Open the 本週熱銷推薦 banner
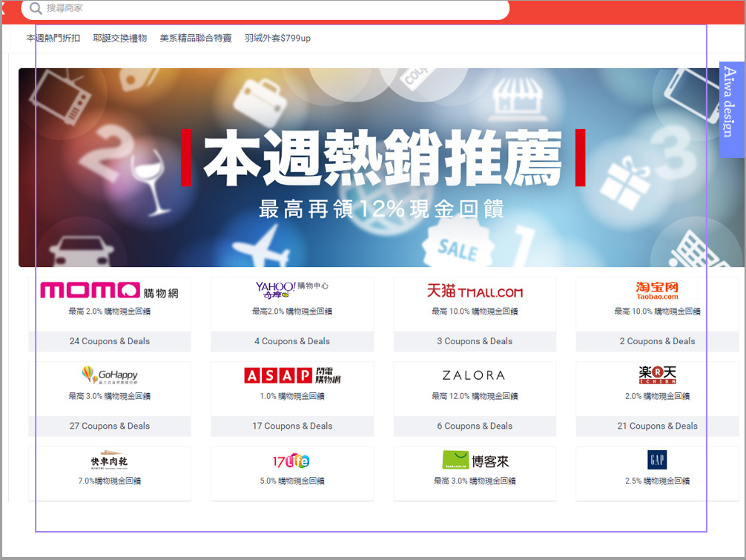 pyautogui.click(x=381, y=168)
